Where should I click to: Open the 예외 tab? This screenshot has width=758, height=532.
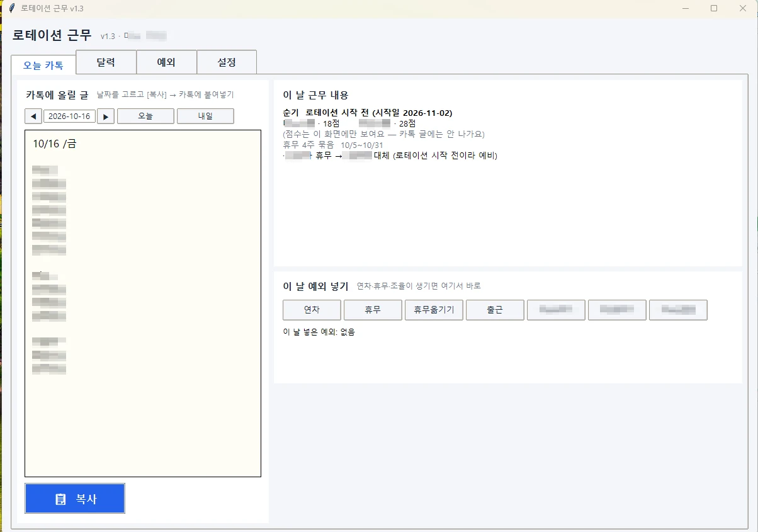[166, 62]
